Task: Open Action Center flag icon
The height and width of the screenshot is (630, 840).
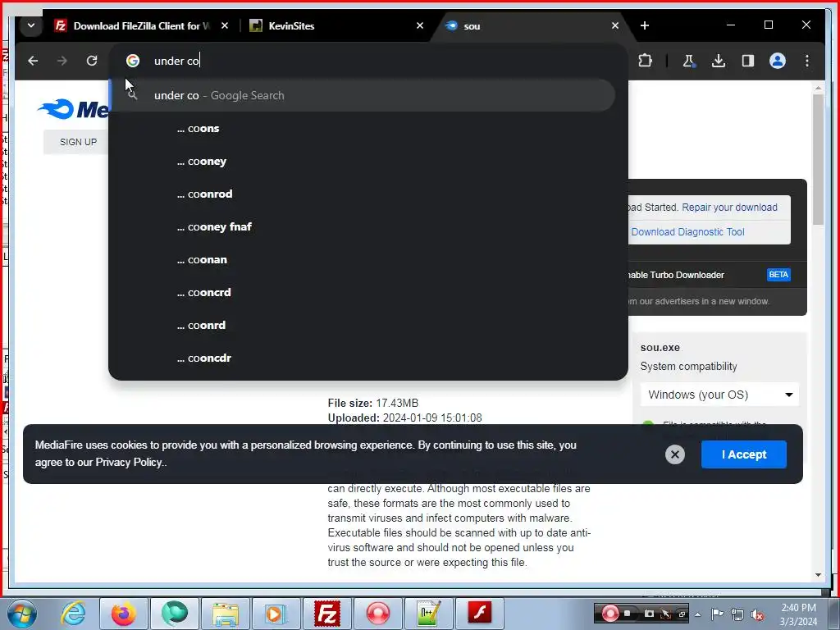Action: (717, 614)
